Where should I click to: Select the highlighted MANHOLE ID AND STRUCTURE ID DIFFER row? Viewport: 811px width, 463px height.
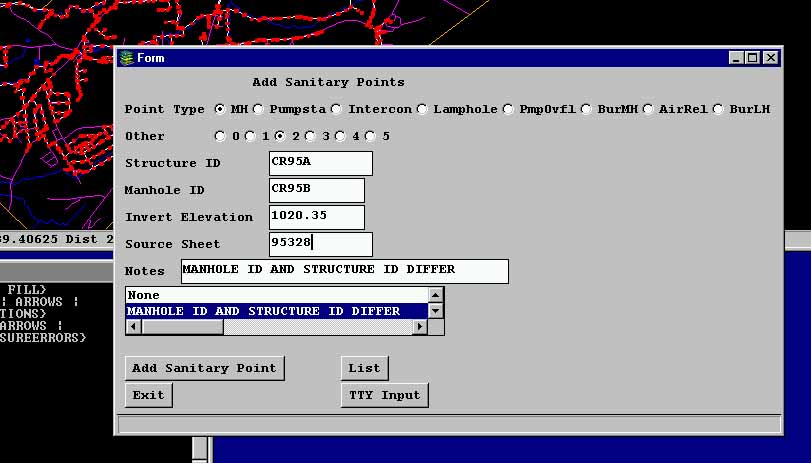click(277, 311)
